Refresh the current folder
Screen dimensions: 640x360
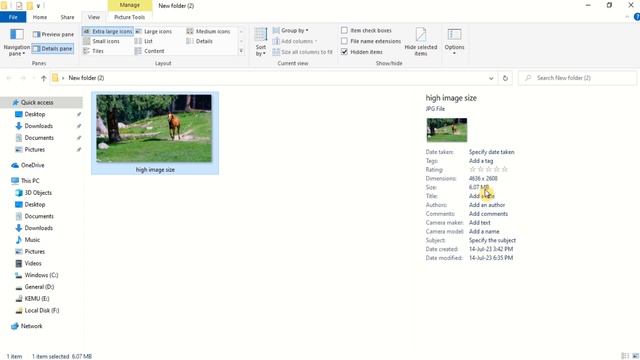click(x=505, y=78)
